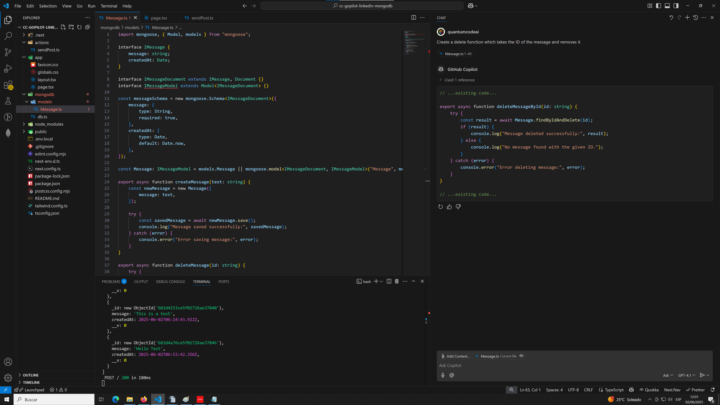Switch to the sendPost.ts editor tab
Viewport: 720px width, 405px height.
(x=202, y=18)
